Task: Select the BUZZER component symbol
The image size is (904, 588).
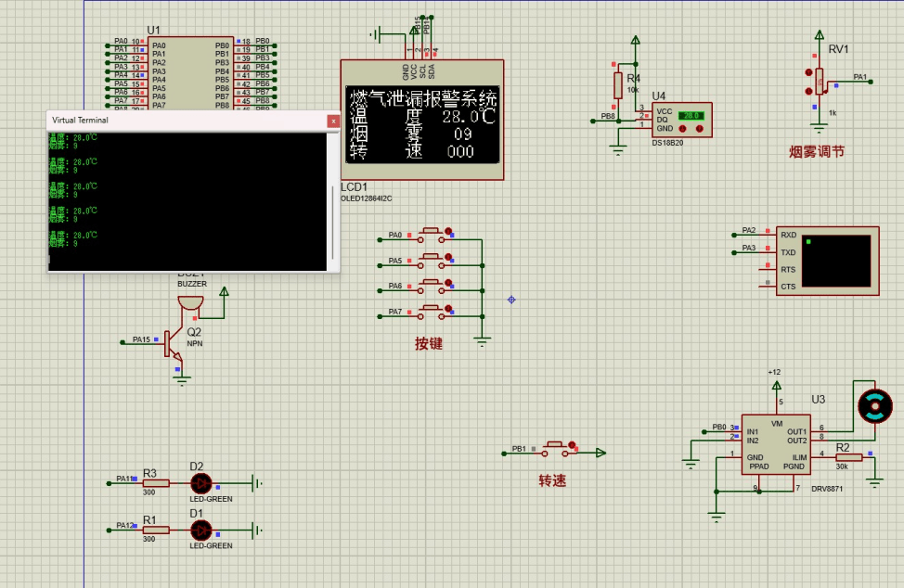Action: click(x=191, y=301)
